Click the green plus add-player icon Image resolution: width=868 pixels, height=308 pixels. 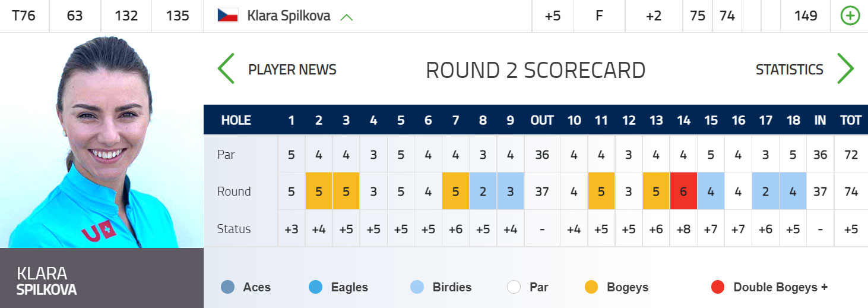point(850,16)
